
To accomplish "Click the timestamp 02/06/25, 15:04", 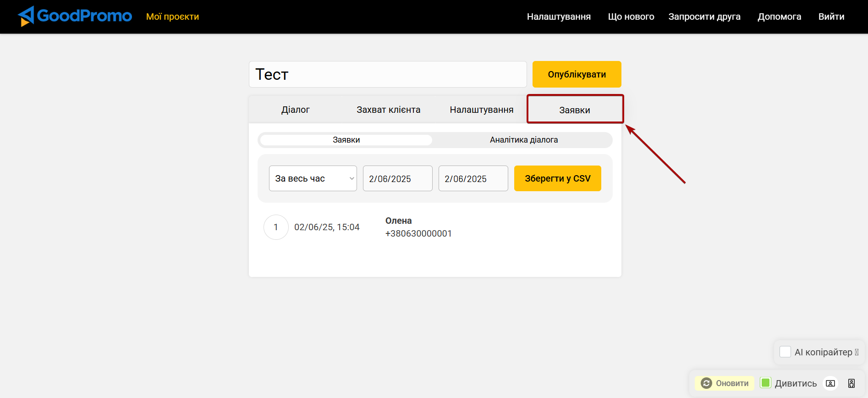I will [327, 227].
